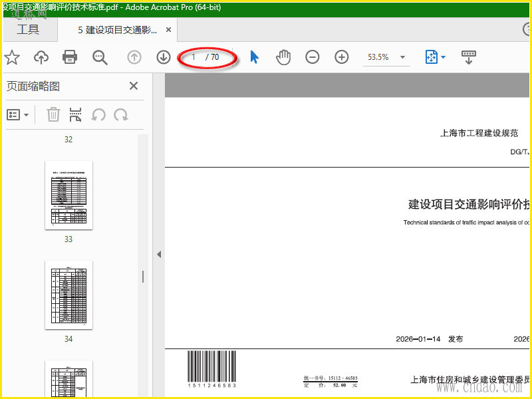
Task: Open the 工具 tab
Action: (x=28, y=29)
